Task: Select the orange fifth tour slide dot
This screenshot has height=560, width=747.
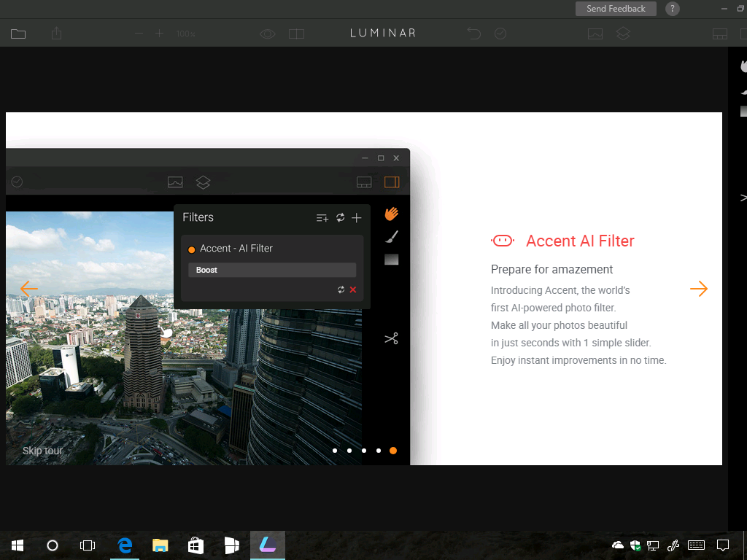Action: click(393, 451)
